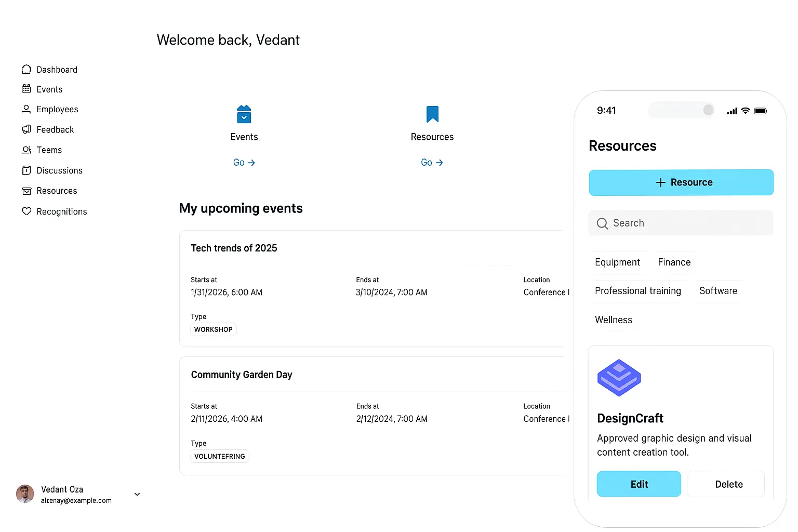Follow the Go link under Events
798x532 pixels.
pyautogui.click(x=244, y=163)
